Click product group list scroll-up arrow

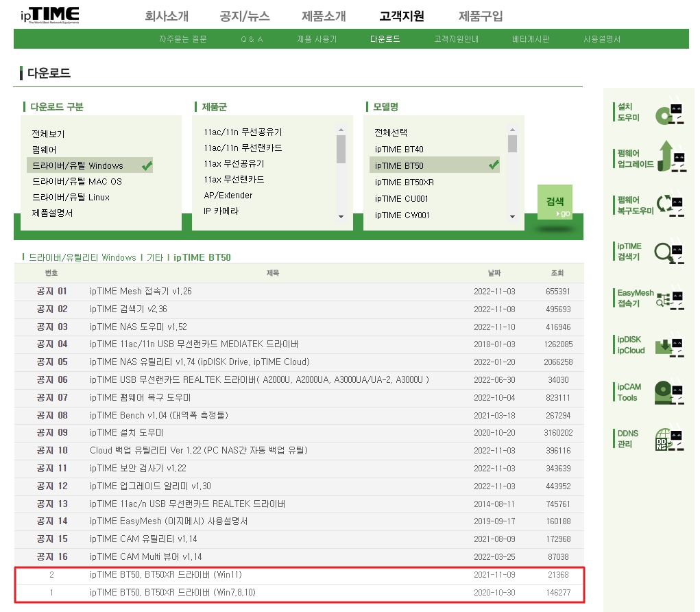coord(341,130)
